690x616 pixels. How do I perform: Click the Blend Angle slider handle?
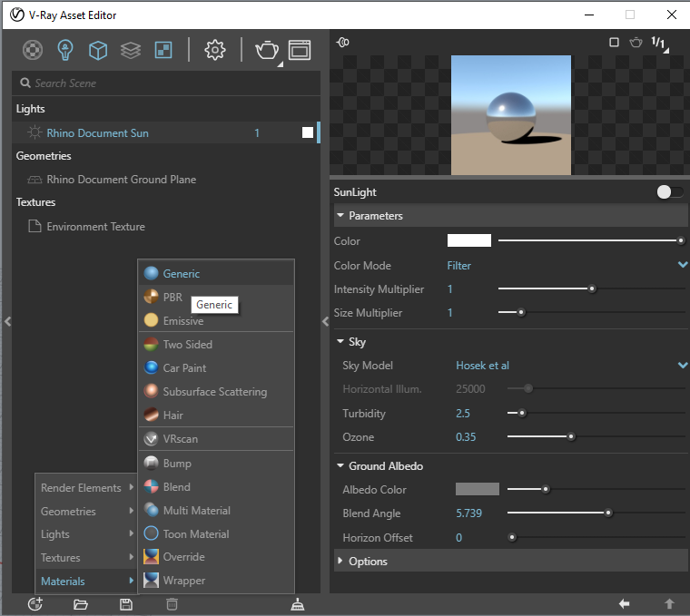[x=608, y=513]
